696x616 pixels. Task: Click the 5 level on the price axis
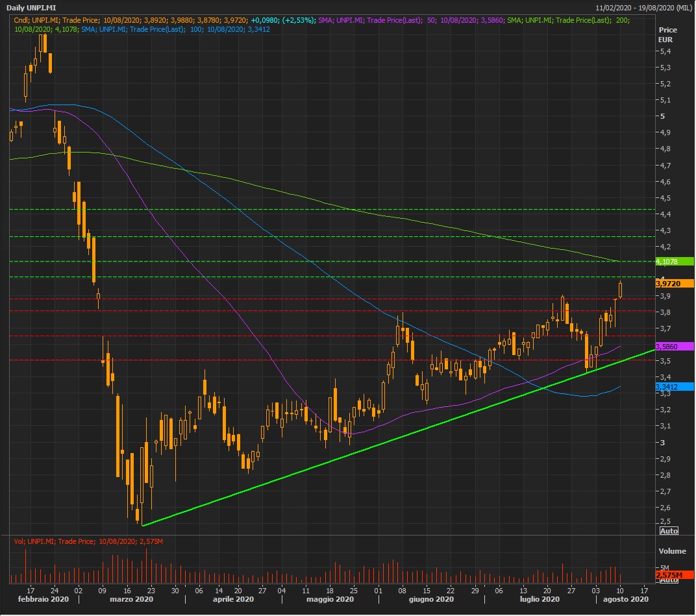[662, 116]
